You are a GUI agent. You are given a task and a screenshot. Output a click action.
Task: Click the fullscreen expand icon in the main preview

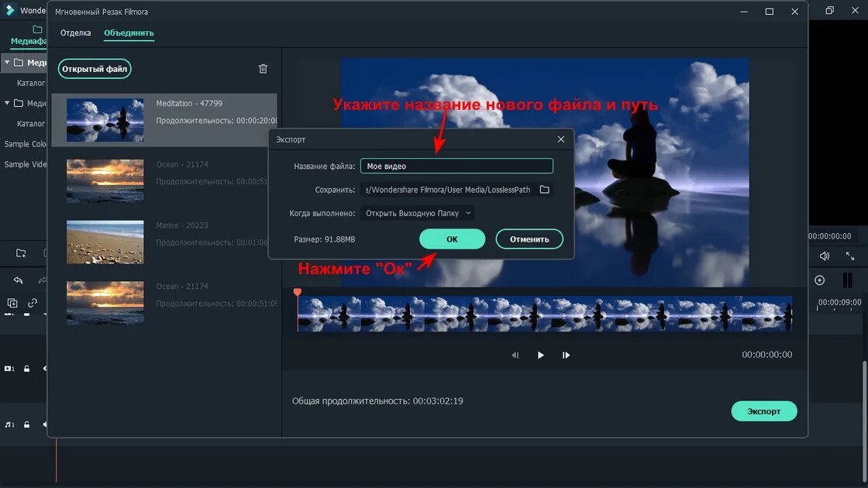click(849, 256)
